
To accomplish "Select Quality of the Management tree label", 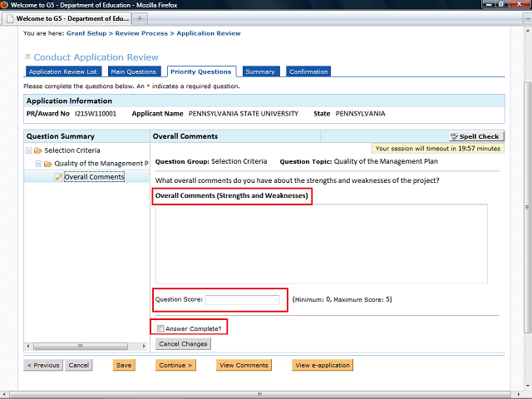I will pos(101,164).
